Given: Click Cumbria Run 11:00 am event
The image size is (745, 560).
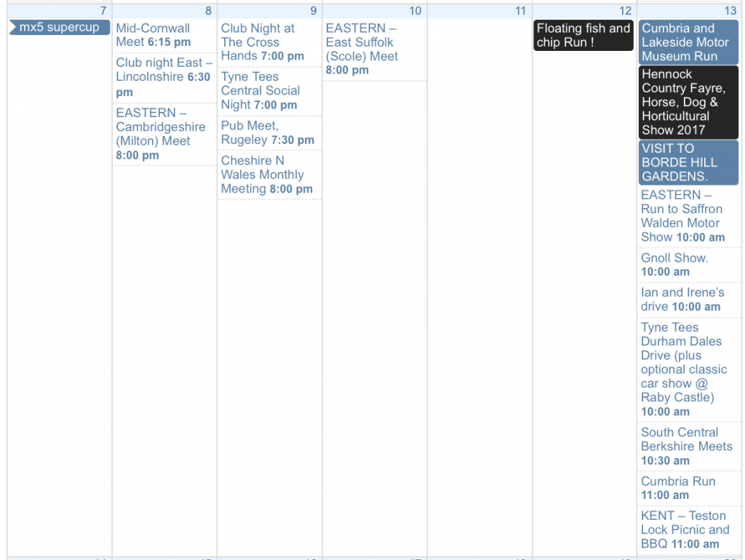Looking at the screenshot, I should pos(679,488).
